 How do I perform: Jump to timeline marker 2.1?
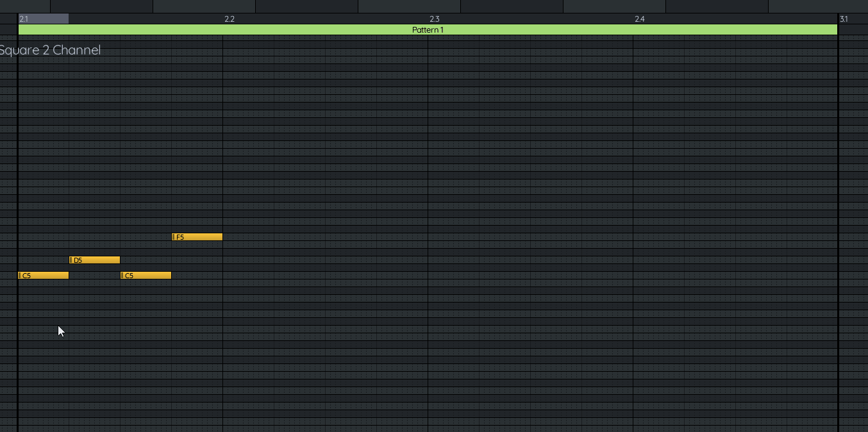coord(24,19)
